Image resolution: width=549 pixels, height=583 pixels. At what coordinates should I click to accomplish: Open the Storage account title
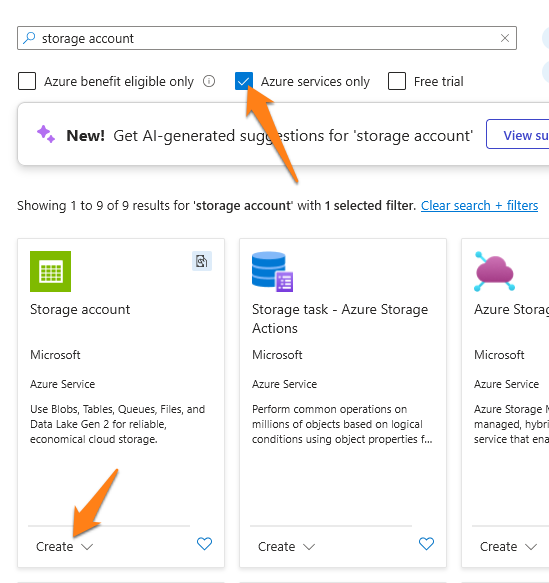coord(80,309)
